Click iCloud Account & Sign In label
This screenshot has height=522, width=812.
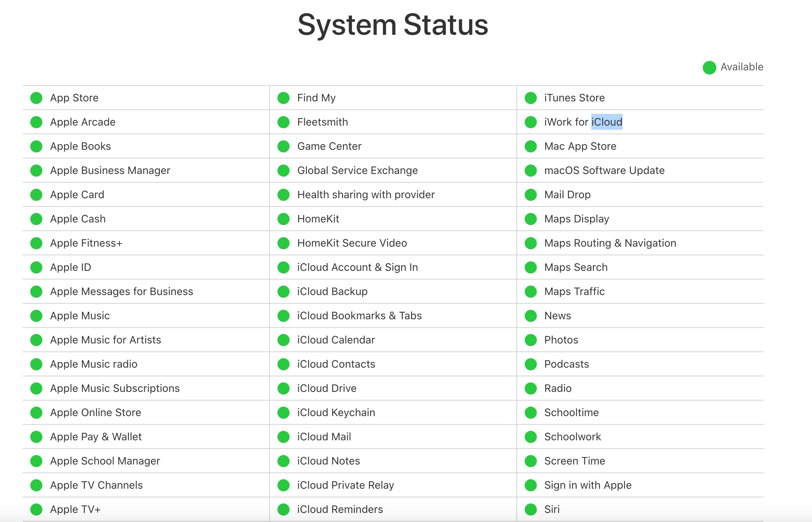point(358,267)
